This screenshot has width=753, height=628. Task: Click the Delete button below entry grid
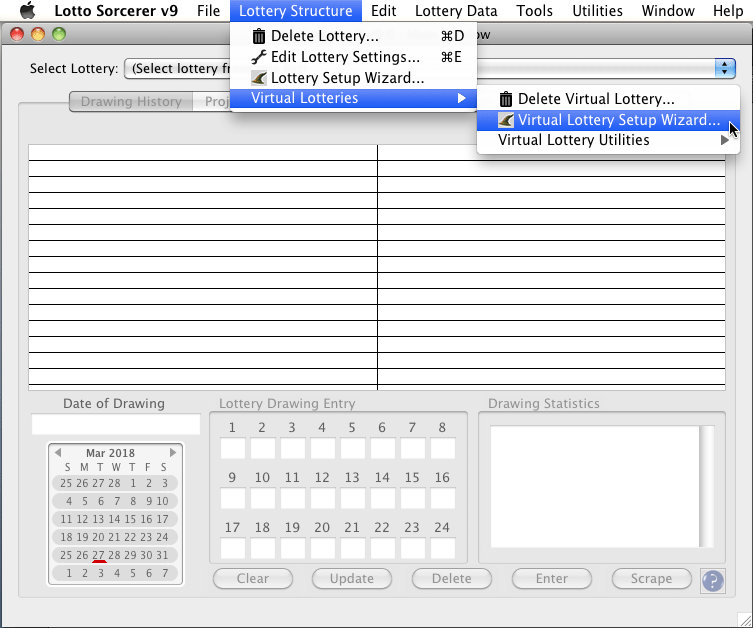point(451,579)
